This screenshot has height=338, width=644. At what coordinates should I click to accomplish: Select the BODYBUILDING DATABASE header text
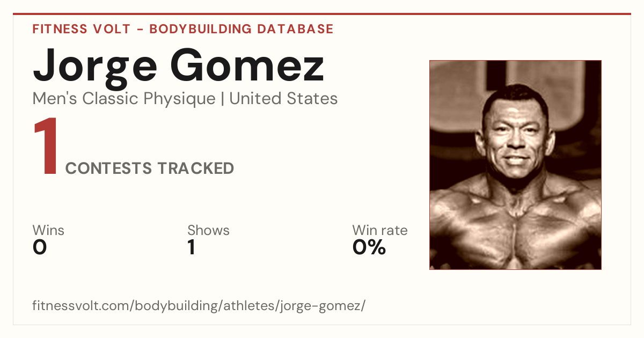241,29
